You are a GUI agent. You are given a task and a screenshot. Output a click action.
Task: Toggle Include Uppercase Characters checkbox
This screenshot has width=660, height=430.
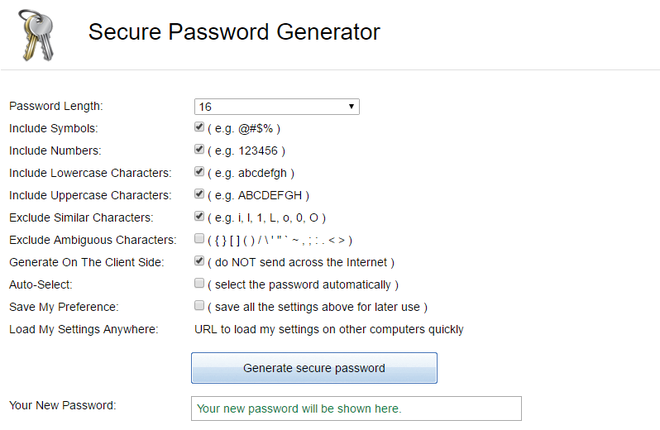tap(199, 194)
